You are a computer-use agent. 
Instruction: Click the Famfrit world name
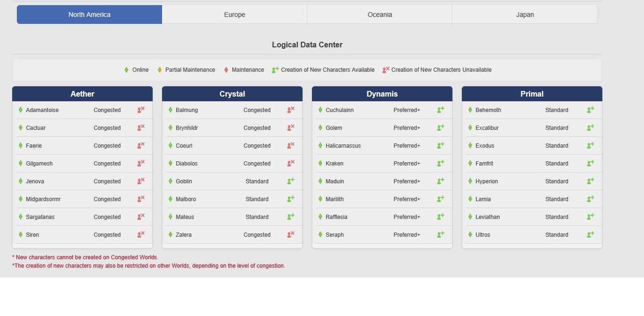click(x=484, y=164)
